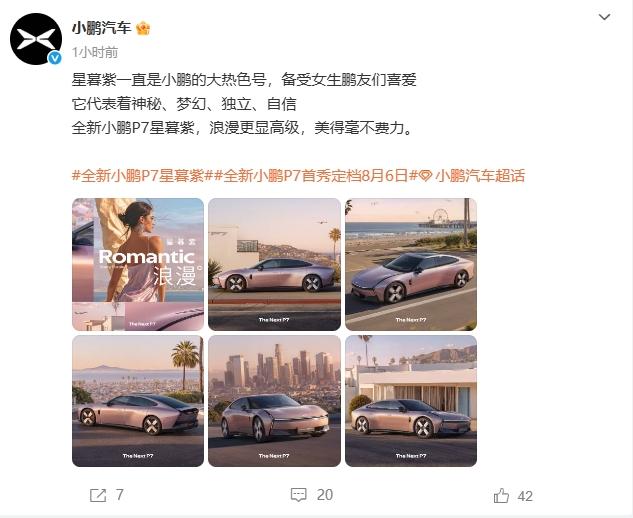Open the XPeng avatar logo
The height and width of the screenshot is (518, 633).
click(x=36, y=39)
